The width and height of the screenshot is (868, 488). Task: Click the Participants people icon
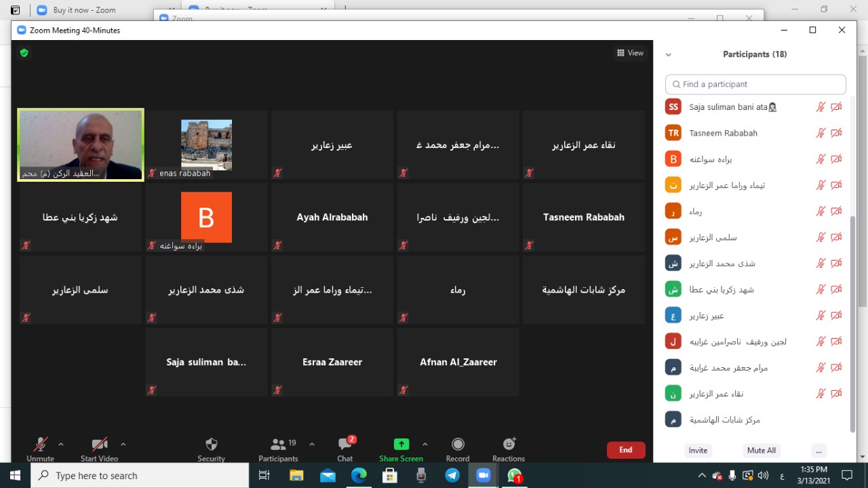(278, 445)
